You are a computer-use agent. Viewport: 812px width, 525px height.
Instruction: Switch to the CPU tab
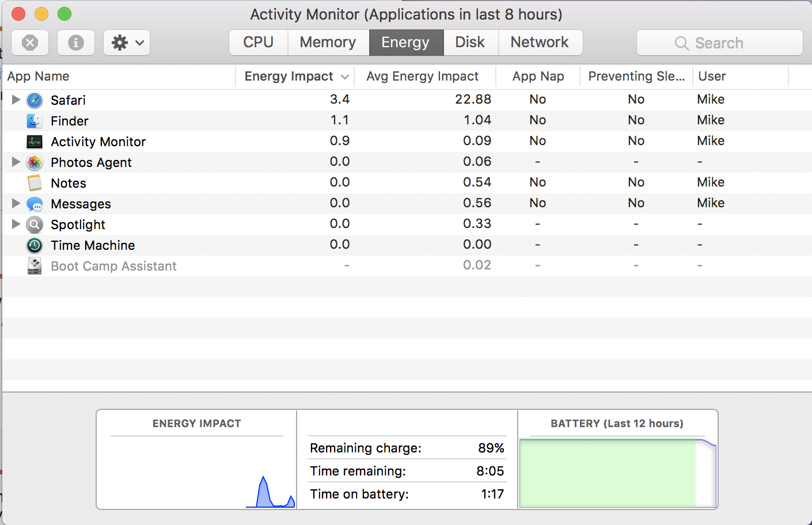[258, 43]
